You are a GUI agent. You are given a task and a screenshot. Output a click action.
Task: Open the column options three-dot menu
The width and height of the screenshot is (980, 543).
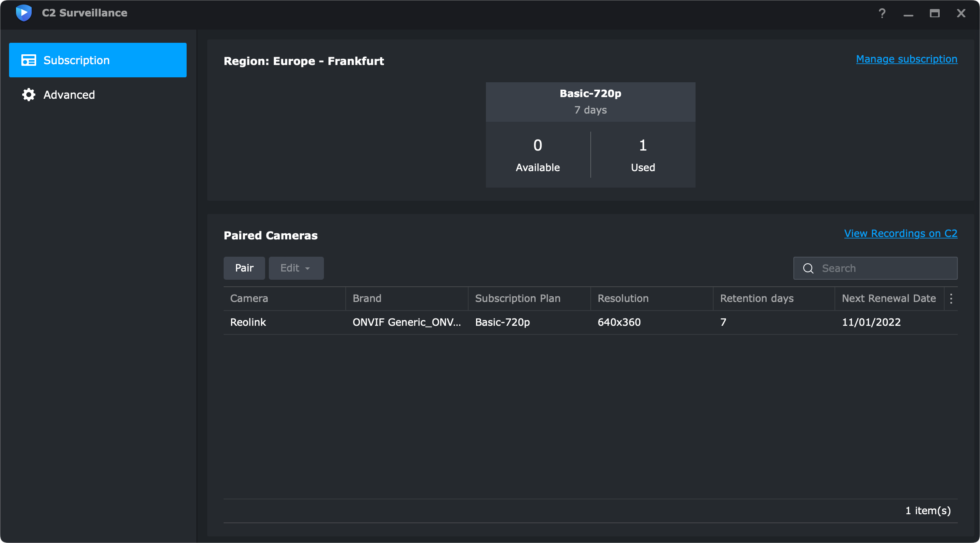click(951, 299)
